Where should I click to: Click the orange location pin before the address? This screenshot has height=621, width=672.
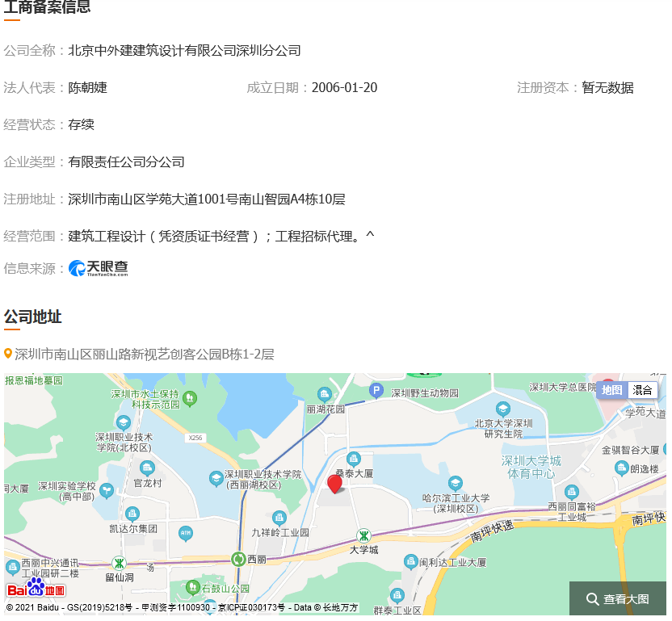8,354
